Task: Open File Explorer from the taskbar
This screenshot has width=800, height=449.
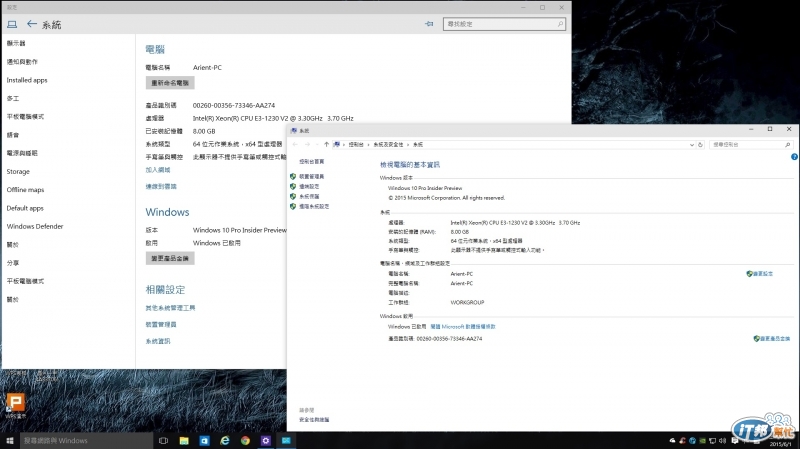Action: [x=184, y=440]
